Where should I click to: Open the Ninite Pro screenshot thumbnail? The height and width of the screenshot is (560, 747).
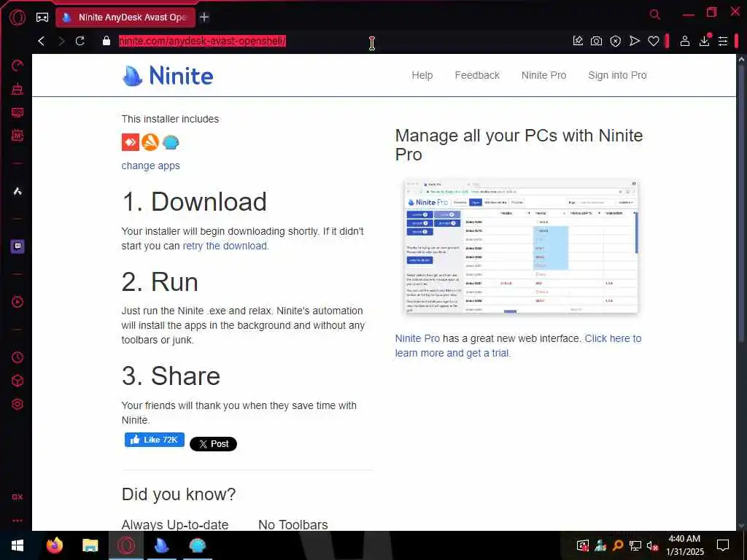pyautogui.click(x=521, y=246)
